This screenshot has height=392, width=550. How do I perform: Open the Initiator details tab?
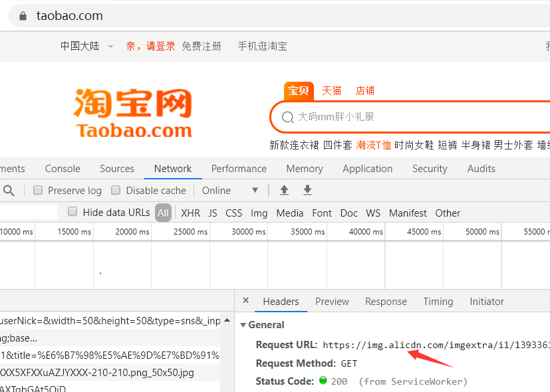487,302
